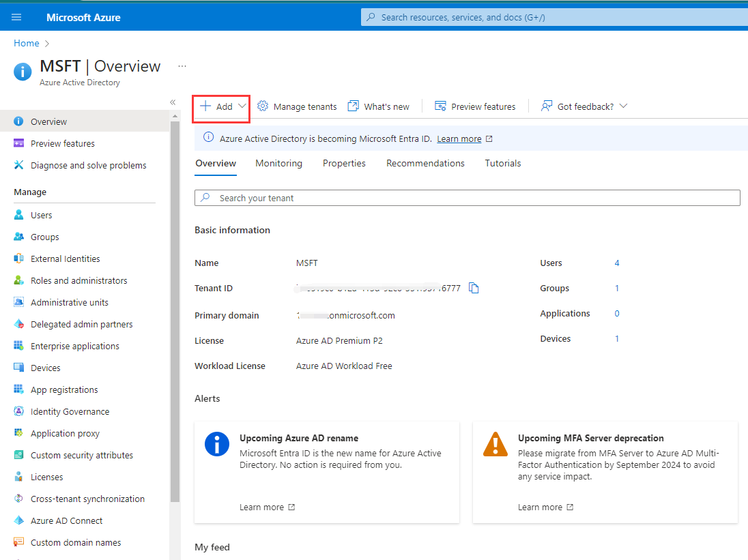The image size is (748, 560).
Task: Select the Overview tab
Action: click(216, 164)
